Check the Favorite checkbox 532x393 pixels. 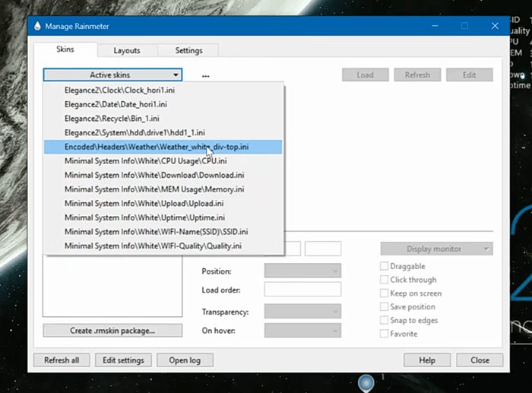click(384, 334)
